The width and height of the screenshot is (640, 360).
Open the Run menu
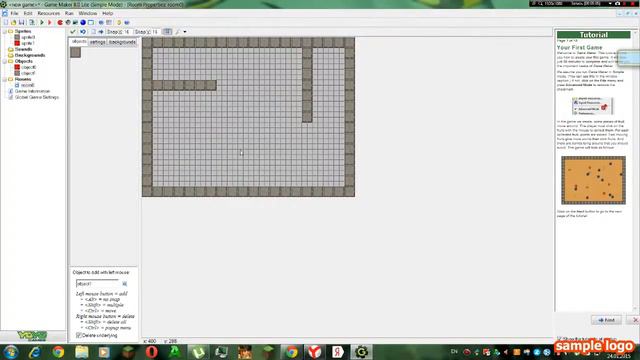[69, 13]
